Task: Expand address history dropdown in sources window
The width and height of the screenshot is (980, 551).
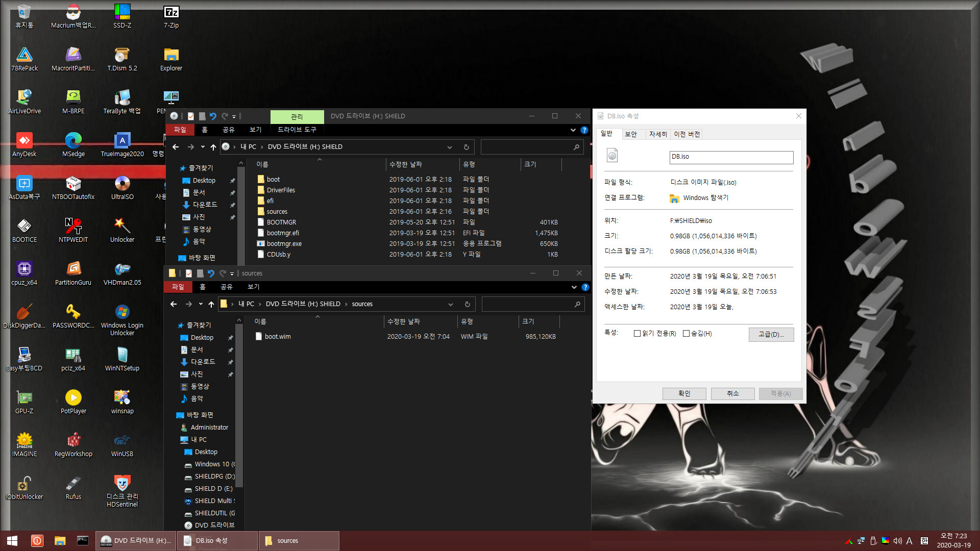Action: (451, 304)
